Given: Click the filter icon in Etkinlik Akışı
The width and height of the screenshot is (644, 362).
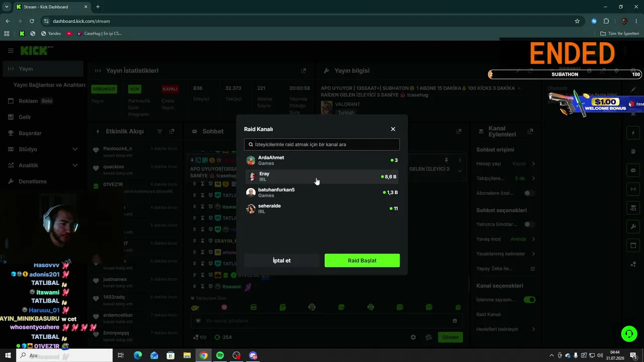Looking at the screenshot, I should pyautogui.click(x=159, y=131).
